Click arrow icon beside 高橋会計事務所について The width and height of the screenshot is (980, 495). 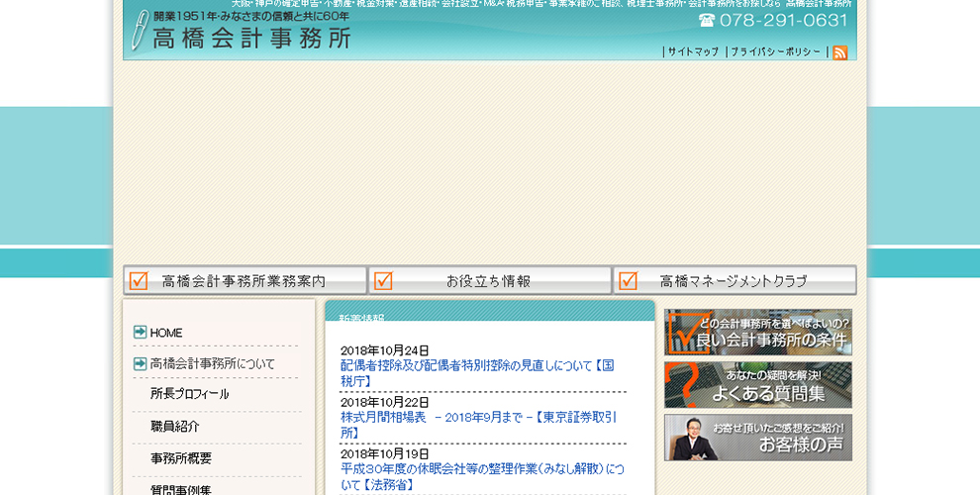pyautogui.click(x=140, y=363)
